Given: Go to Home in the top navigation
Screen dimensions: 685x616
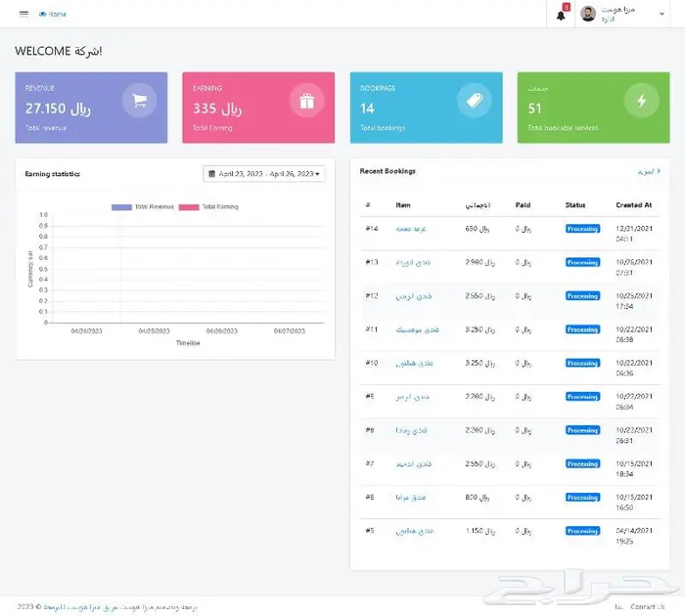Looking at the screenshot, I should pos(54,14).
